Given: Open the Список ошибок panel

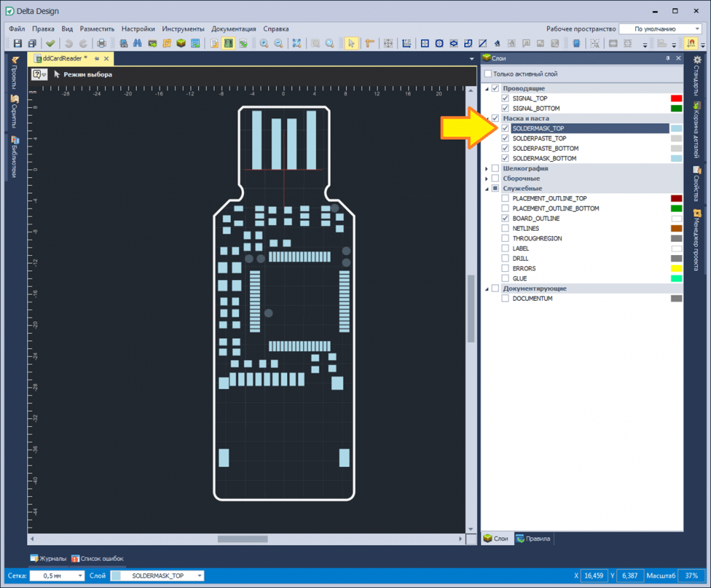Looking at the screenshot, I should 97,559.
